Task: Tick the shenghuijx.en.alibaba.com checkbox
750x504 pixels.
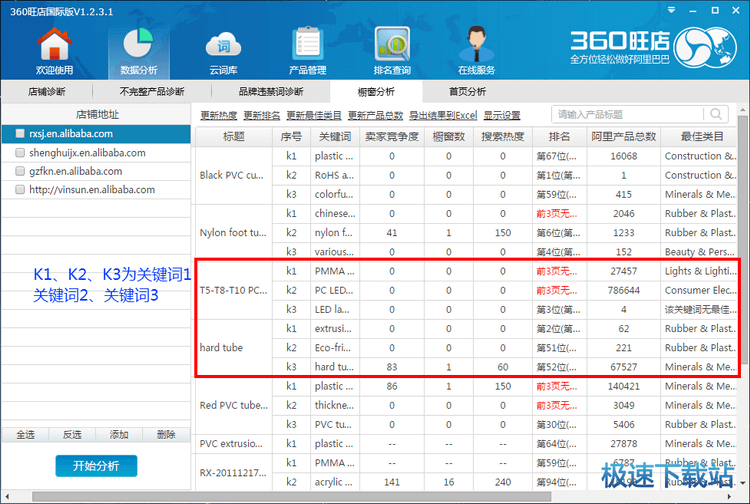Action: (x=20, y=153)
